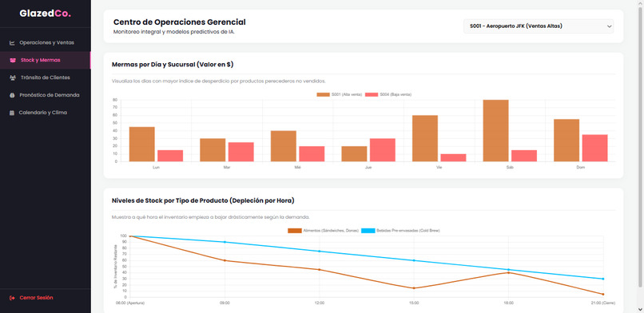Click the S001 orange bar for Sáb
Screen dimensions: 644x313
495,131
